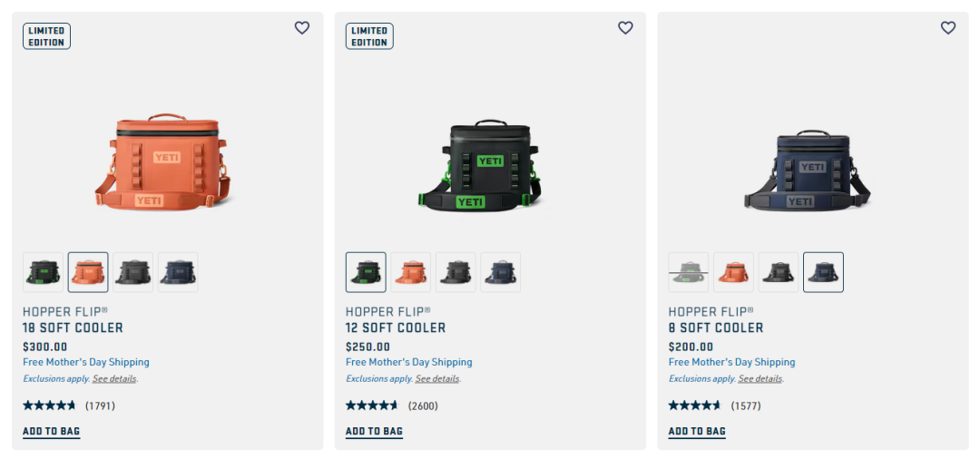
Task: Open See details link under Hopper Flip 18
Action: click(114, 378)
